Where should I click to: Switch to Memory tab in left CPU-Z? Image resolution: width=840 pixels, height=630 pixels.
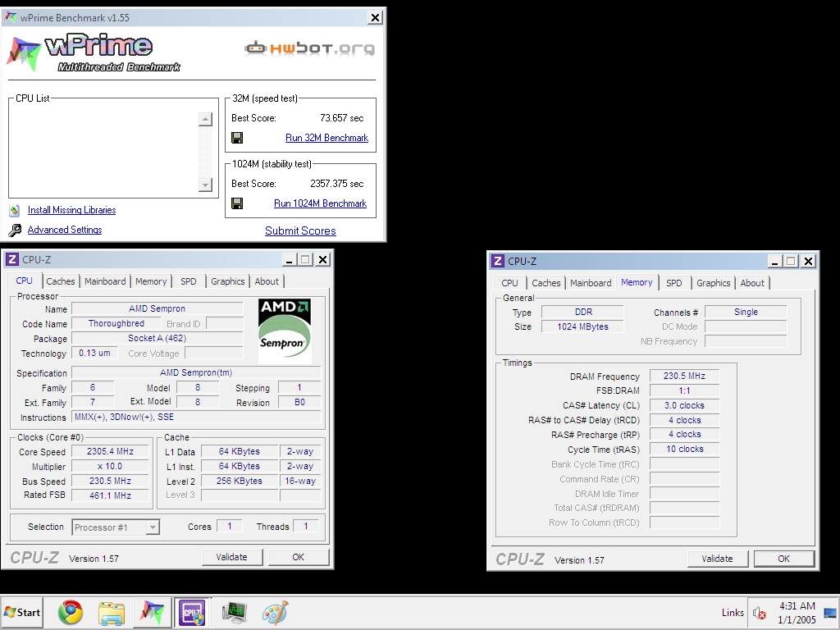(151, 281)
